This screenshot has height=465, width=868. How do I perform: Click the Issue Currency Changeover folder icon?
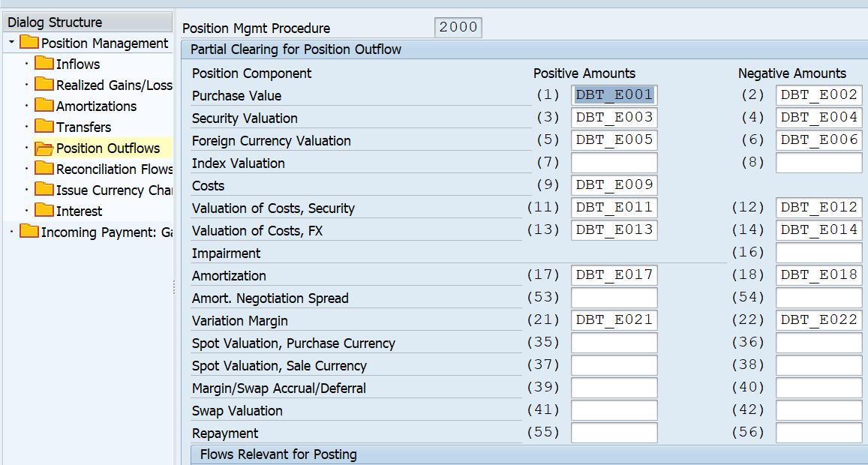pos(44,190)
